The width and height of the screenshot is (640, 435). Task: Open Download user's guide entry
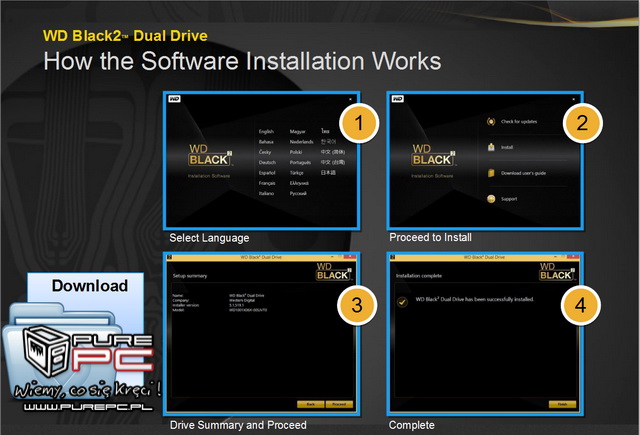point(523,173)
